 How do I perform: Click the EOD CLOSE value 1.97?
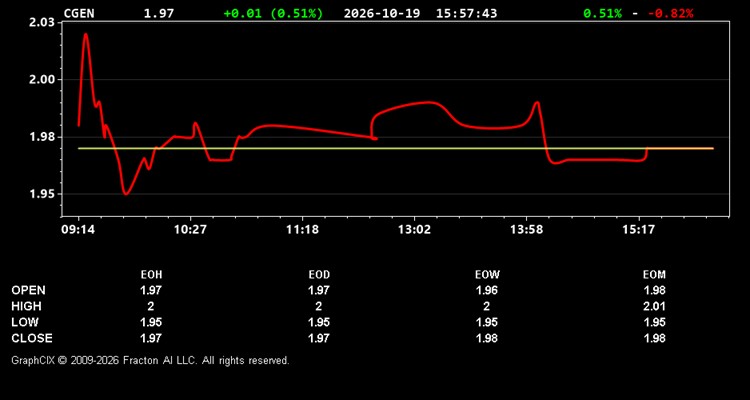point(319,338)
